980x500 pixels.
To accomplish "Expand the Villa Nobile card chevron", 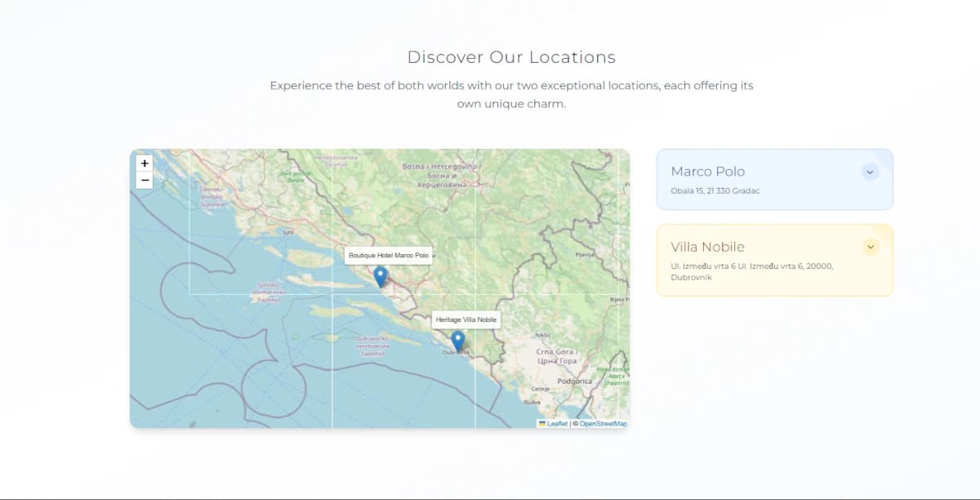I will [870, 247].
